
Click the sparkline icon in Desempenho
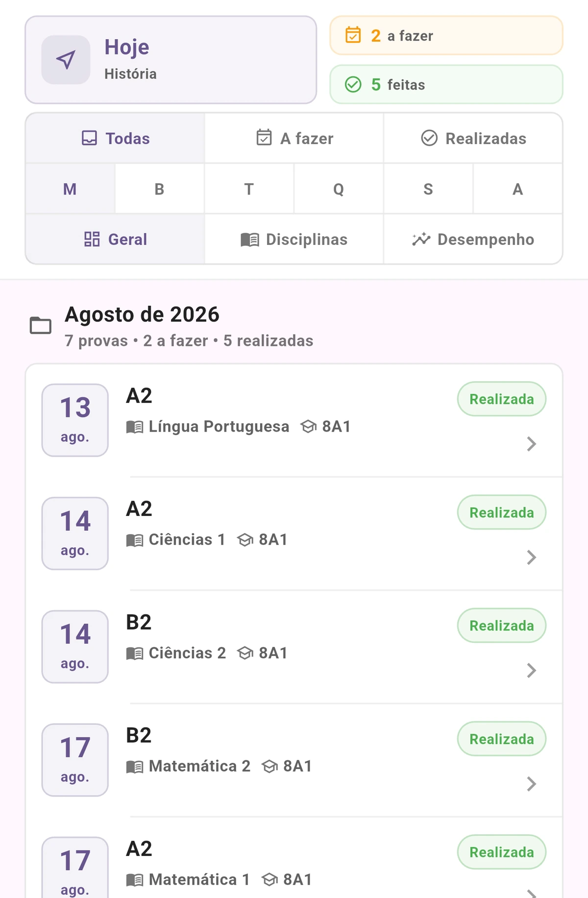click(421, 239)
